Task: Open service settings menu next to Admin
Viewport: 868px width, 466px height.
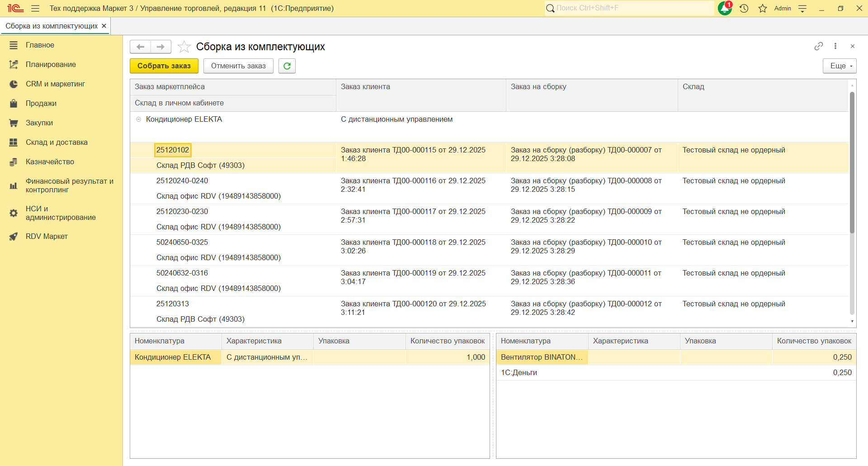Action: [x=802, y=8]
